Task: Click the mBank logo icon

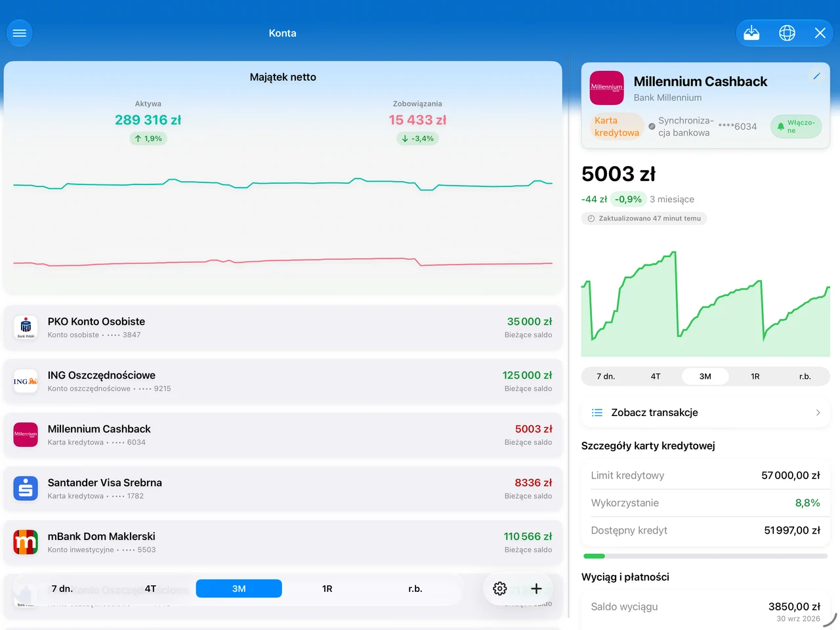Action: tap(26, 542)
